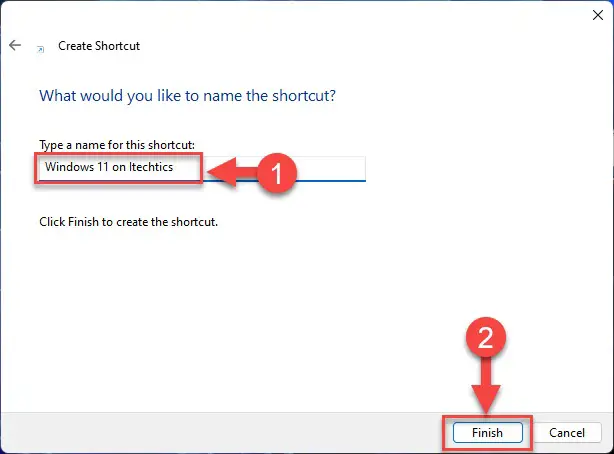Go back using the back arrow
Image resolution: width=614 pixels, height=454 pixels.
(15, 45)
